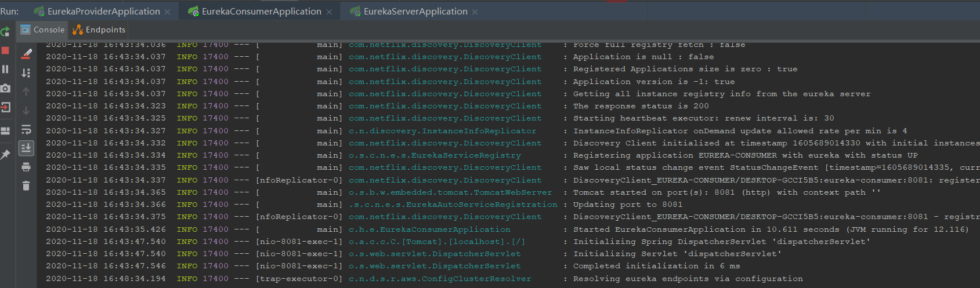Screen dimensions: 980x288
Task: Click the .s.c.n.e.s.EurekaAutoServiceRegistration logger
Action: (x=453, y=205)
